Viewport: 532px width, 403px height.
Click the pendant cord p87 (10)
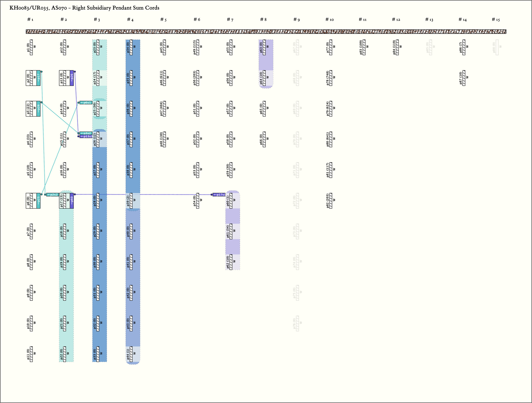pos(464,78)
